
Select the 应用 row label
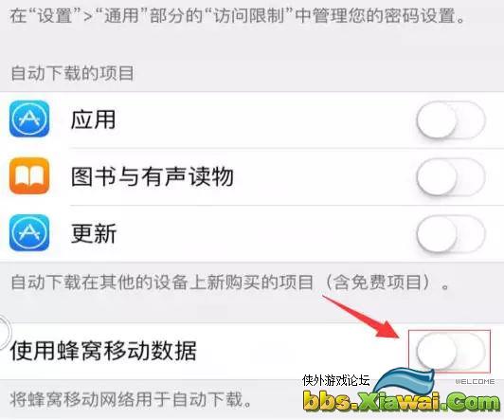tap(93, 119)
